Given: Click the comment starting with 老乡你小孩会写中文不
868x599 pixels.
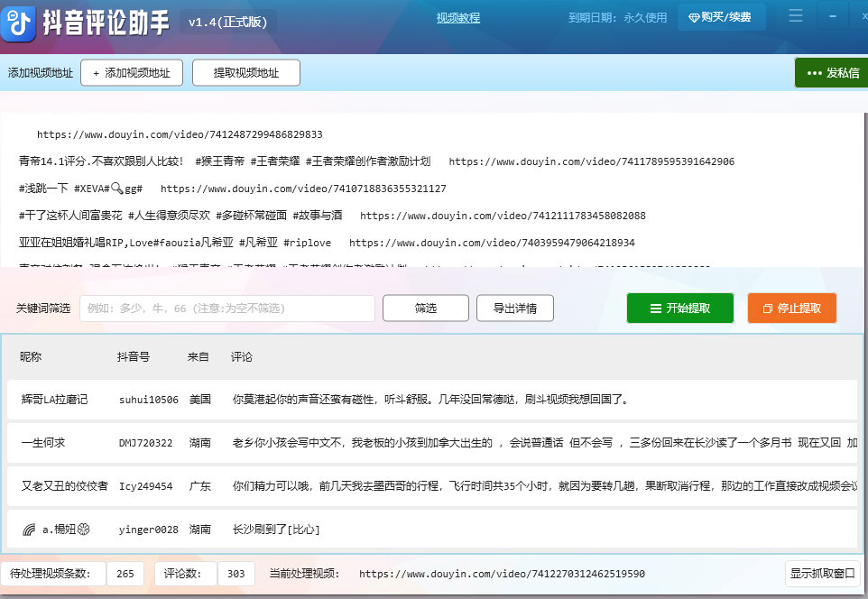Looking at the screenshot, I should 545,443.
